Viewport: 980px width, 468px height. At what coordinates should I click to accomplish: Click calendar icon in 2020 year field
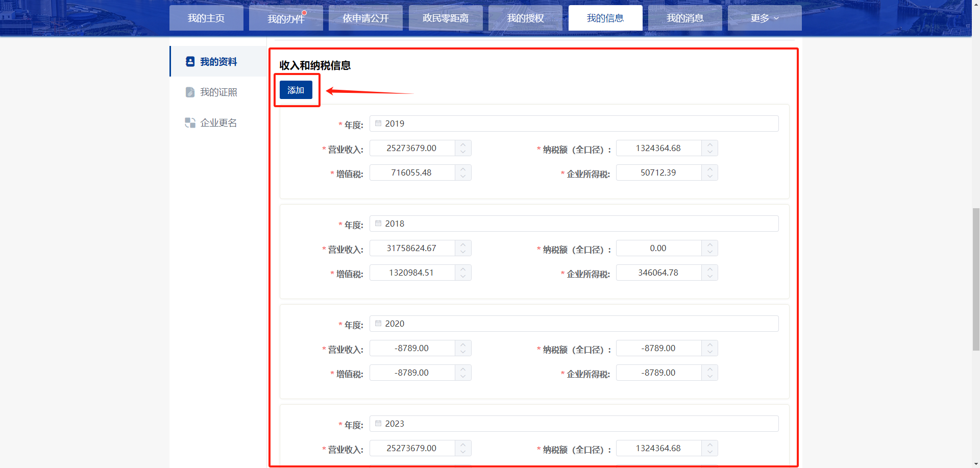[x=378, y=324]
